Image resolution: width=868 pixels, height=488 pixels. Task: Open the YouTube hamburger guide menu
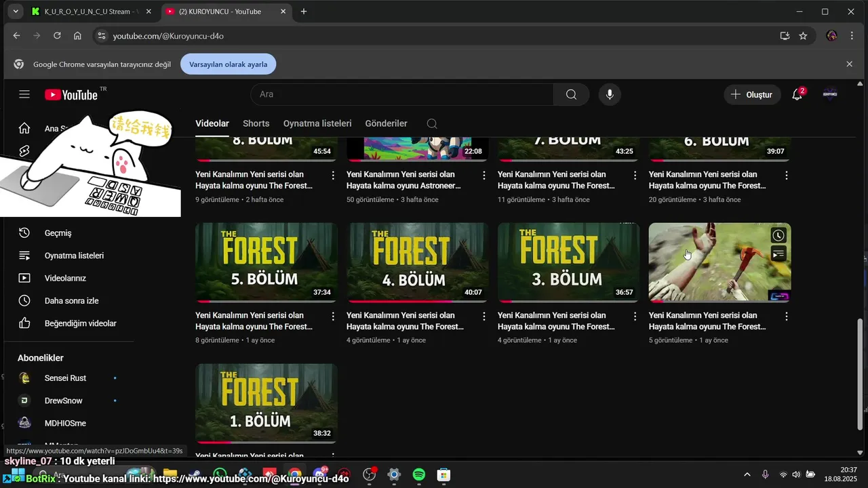click(24, 94)
